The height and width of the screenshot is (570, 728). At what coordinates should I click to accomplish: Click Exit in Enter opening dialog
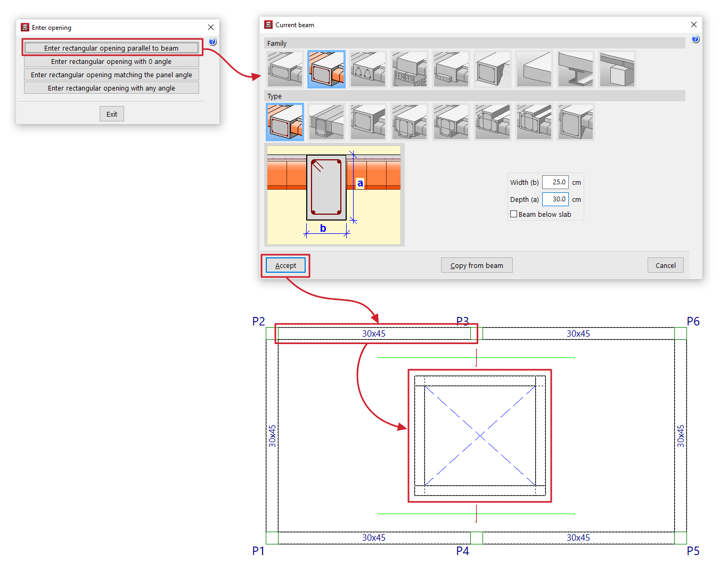pyautogui.click(x=112, y=114)
